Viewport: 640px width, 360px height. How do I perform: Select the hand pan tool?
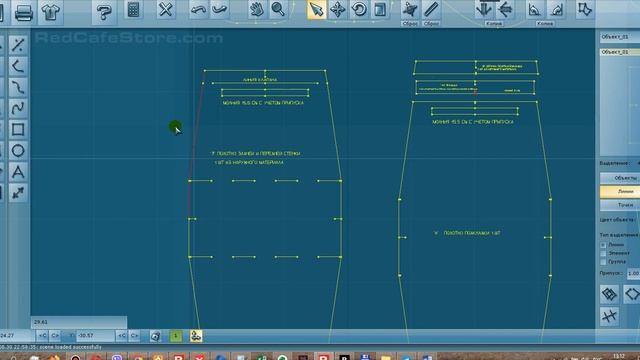pyautogui.click(x=257, y=9)
